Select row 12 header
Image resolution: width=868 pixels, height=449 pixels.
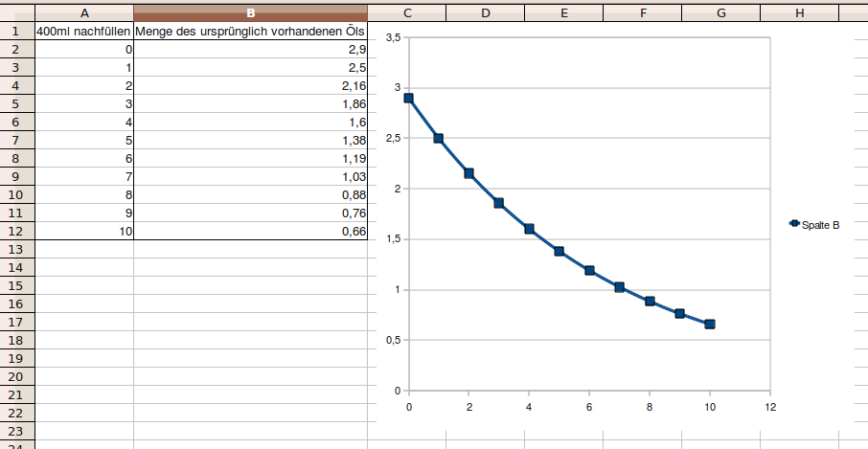click(x=16, y=231)
